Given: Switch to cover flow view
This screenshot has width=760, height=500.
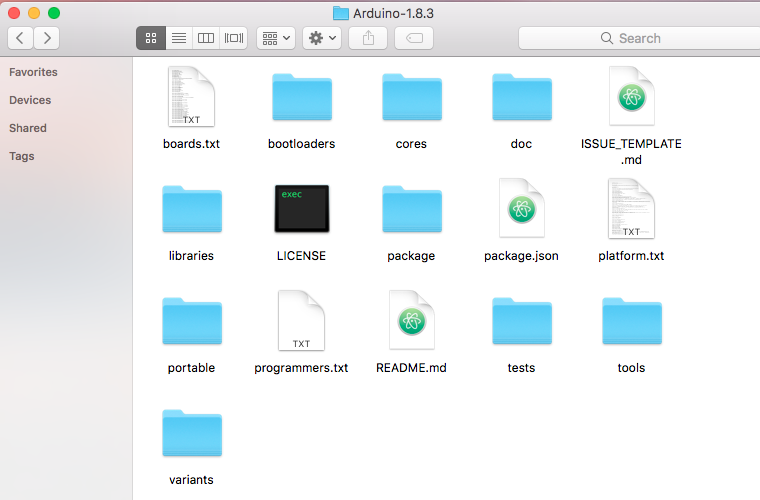Looking at the screenshot, I should point(234,38).
